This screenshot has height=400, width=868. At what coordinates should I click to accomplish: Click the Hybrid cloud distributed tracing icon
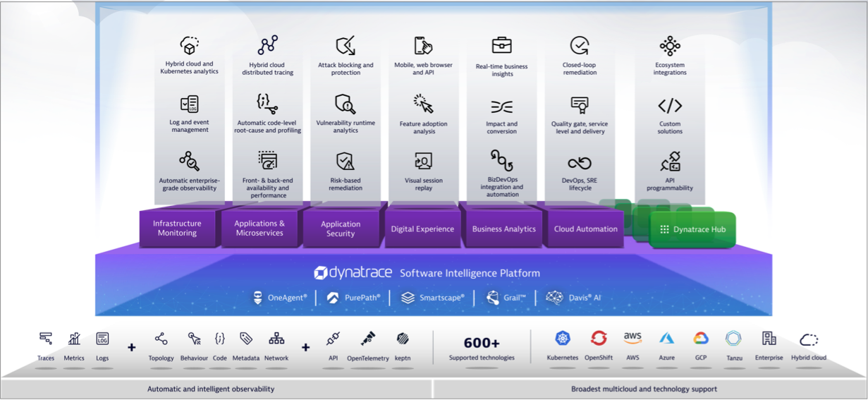(267, 46)
